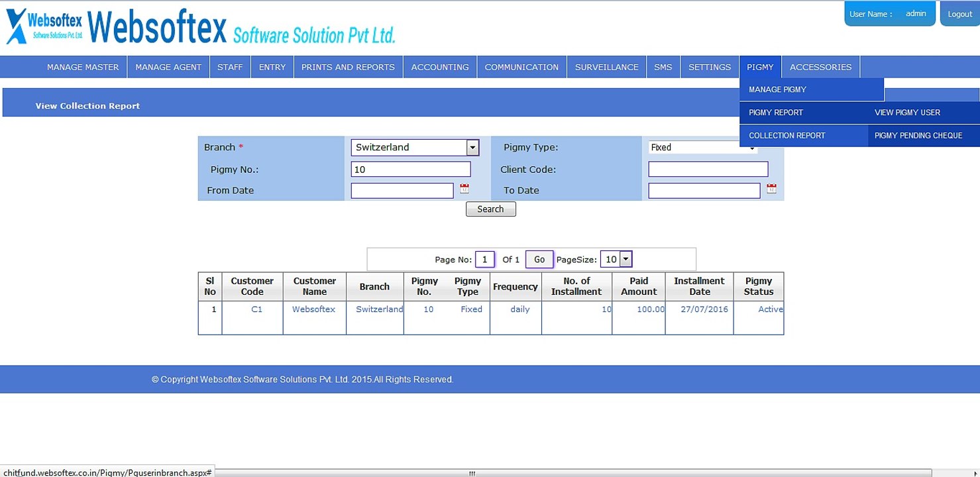Image resolution: width=980 pixels, height=477 pixels.
Task: Click the View Collection Report heading
Action: coord(87,106)
